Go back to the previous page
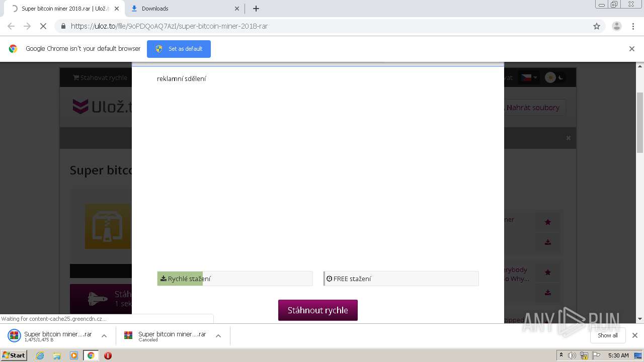 11,26
